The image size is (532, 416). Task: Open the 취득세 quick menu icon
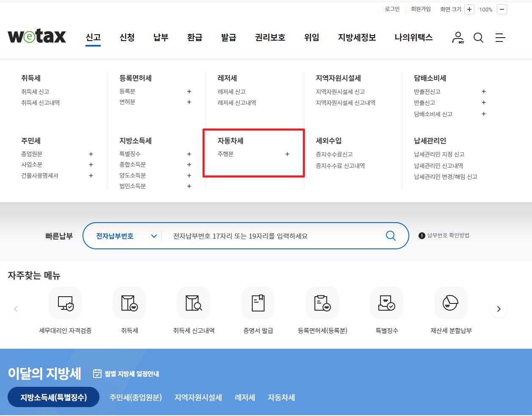(x=130, y=303)
